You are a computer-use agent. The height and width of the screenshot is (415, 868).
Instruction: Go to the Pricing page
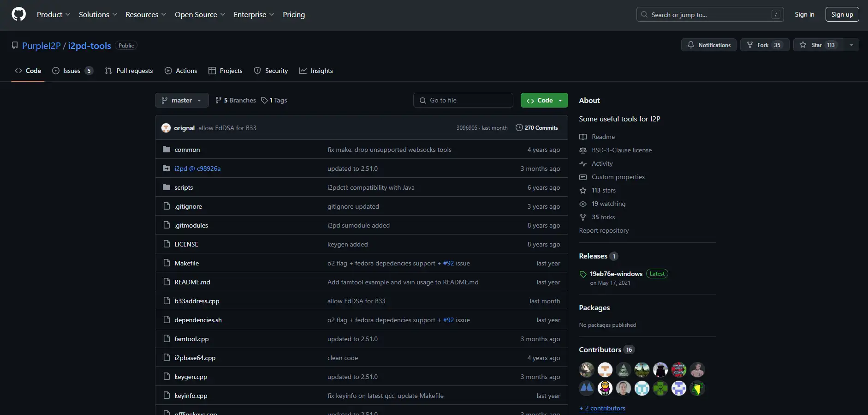click(x=294, y=14)
